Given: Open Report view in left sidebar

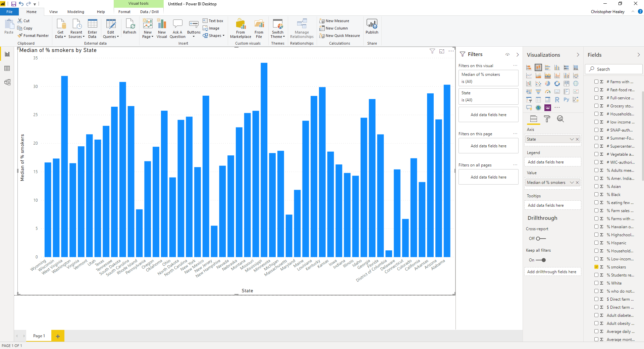Looking at the screenshot, I should point(7,54).
